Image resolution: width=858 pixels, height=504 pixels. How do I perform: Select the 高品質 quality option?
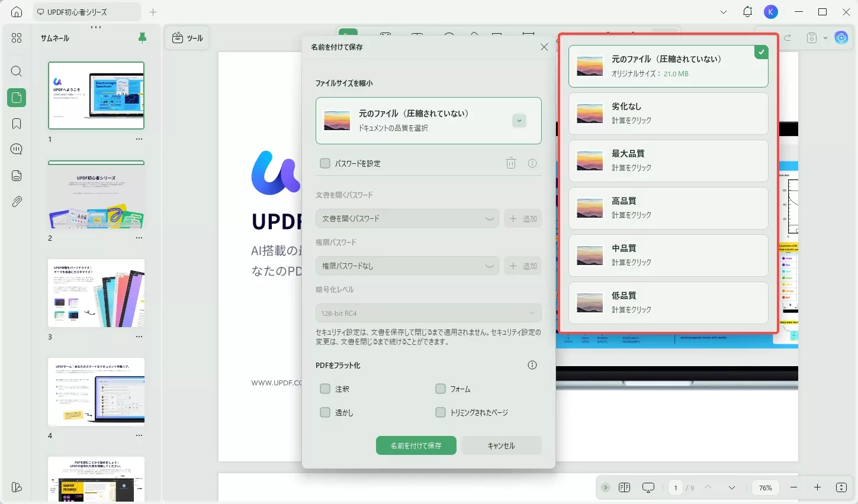[669, 208]
